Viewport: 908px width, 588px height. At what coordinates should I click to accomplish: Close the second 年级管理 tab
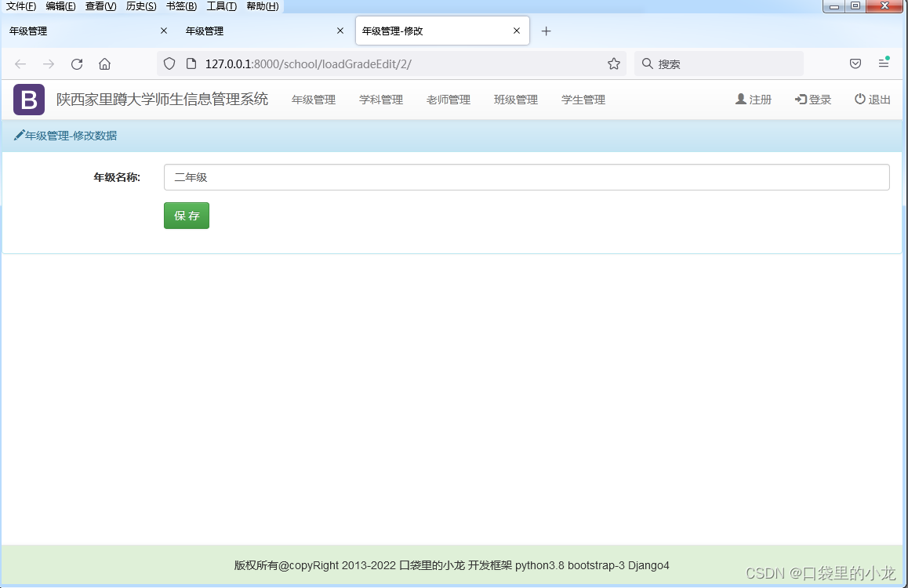coord(340,31)
